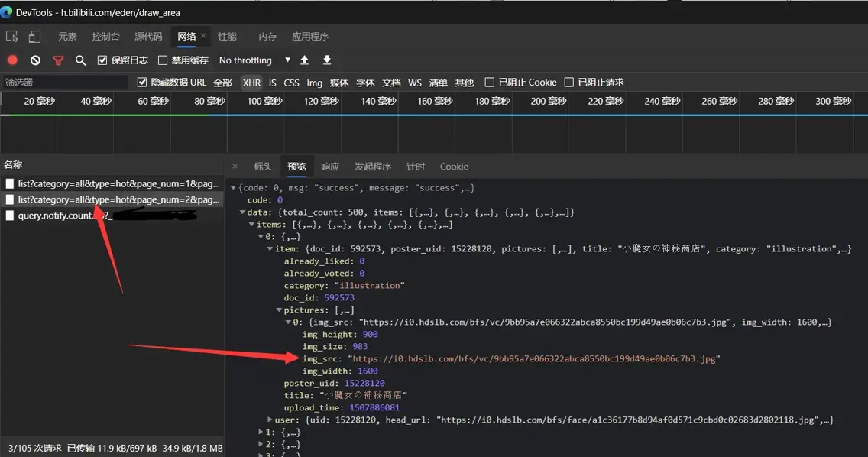Click the export HAR download arrow icon

(327, 60)
